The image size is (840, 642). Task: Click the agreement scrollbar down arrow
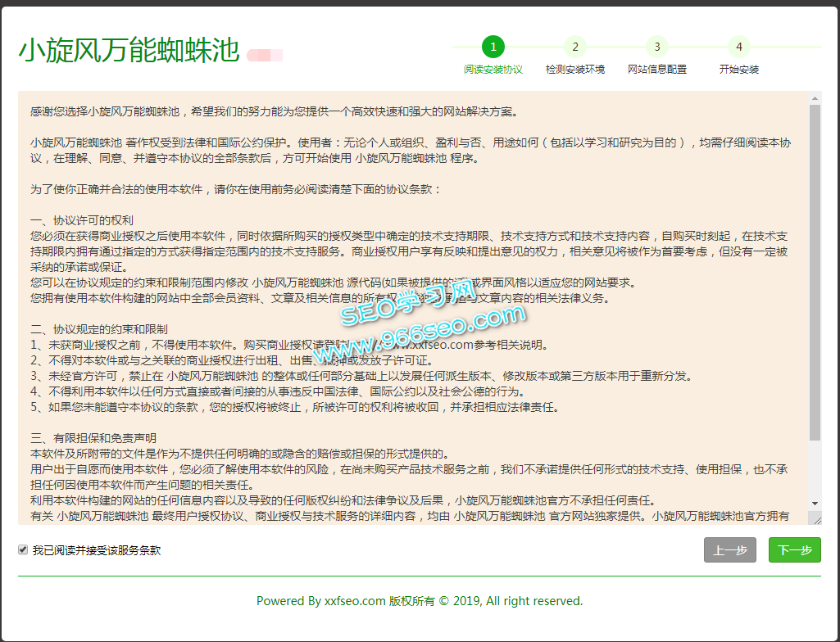(815, 504)
